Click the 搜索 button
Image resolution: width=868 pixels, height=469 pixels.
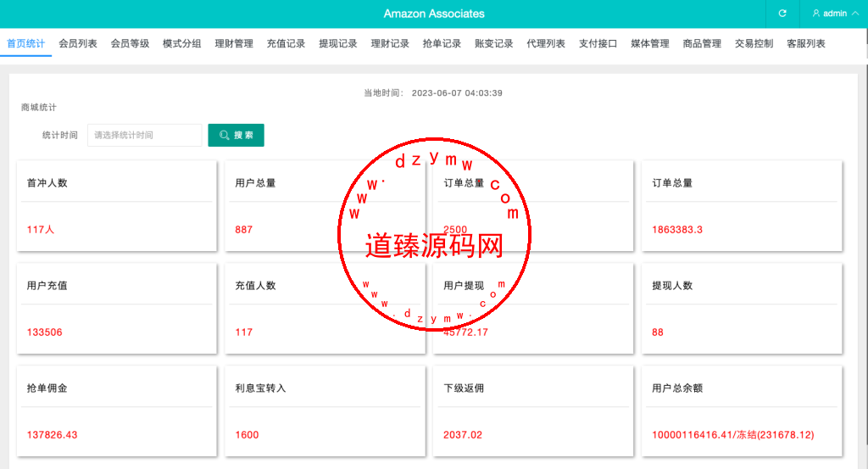pos(236,135)
